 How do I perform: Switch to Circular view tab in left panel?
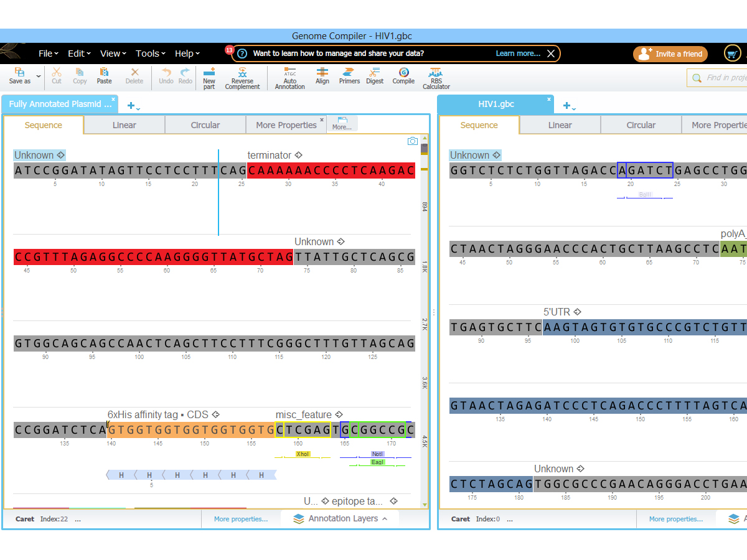click(205, 125)
